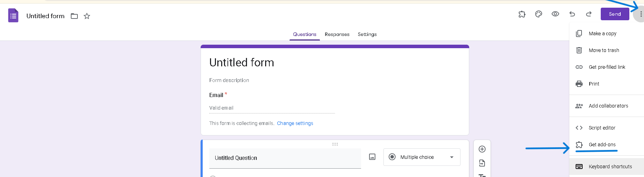Click the redo arrow
The width and height of the screenshot is (644, 177).
[589, 14]
